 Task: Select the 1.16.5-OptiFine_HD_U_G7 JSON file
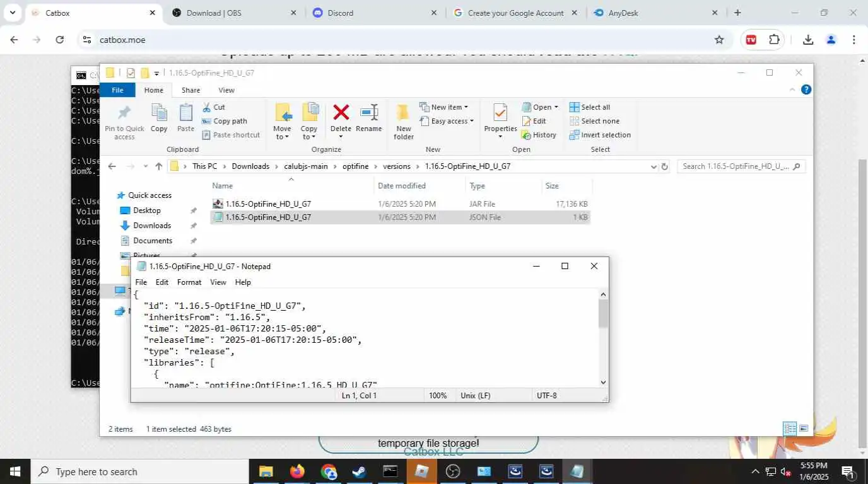coord(401,217)
